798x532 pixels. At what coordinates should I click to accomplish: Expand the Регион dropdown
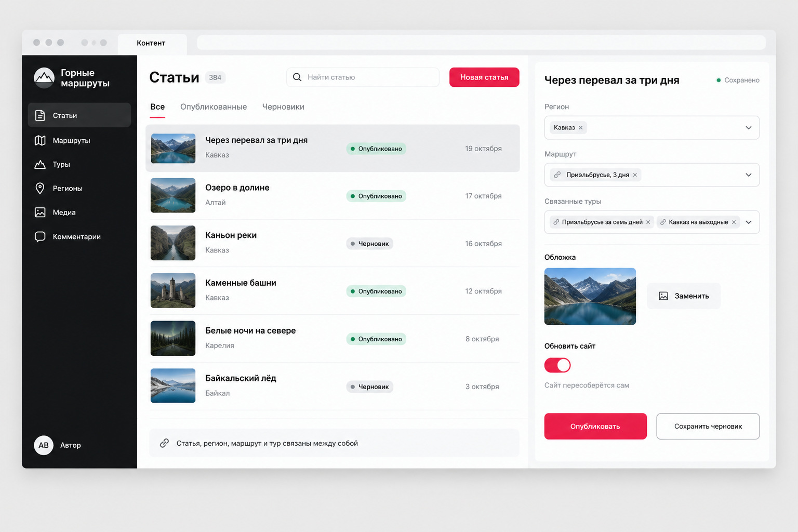point(749,128)
